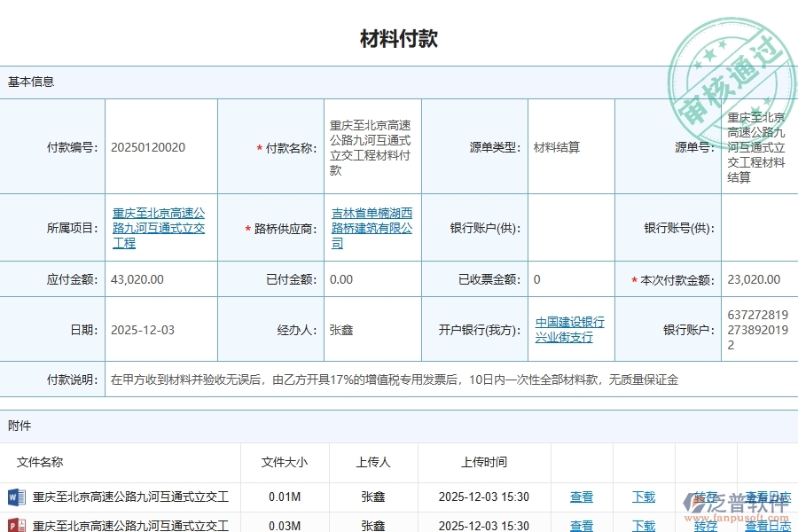The width and height of the screenshot is (798, 532).
Task: Click the 材料付款 page title
Action: pos(399,38)
